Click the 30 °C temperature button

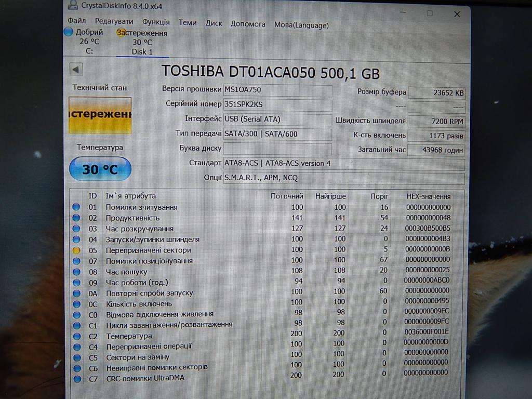click(100, 169)
